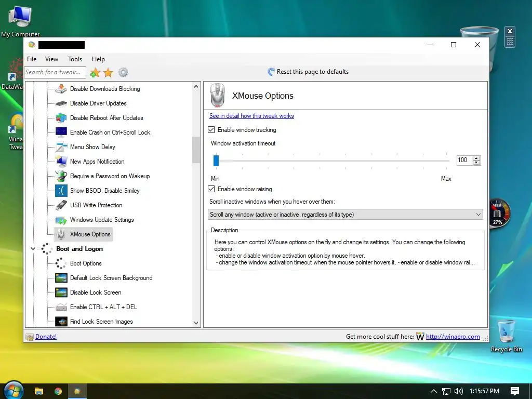Image resolution: width=532 pixels, height=399 pixels.
Task: Click the window activation timeout slider thumb
Action: click(216, 161)
